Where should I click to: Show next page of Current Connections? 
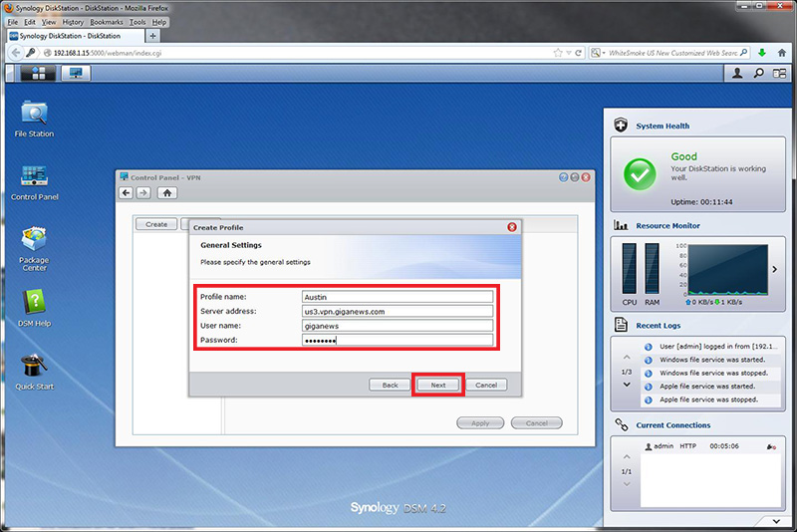pyautogui.click(x=627, y=484)
